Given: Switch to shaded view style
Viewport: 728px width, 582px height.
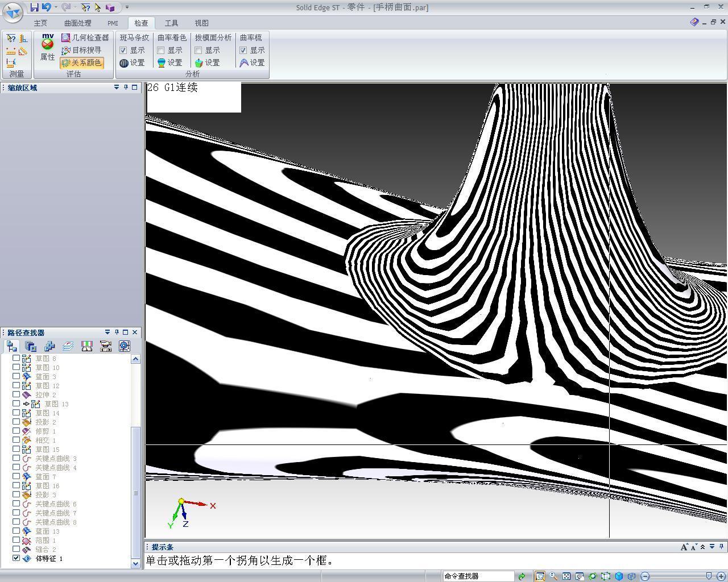Looking at the screenshot, I should pyautogui.click(x=619, y=576).
